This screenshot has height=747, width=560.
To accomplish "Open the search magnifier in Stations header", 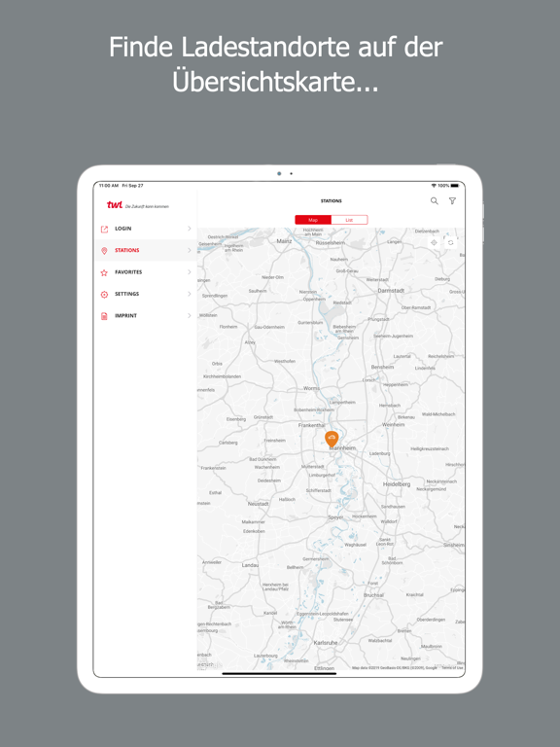I will pyautogui.click(x=435, y=201).
